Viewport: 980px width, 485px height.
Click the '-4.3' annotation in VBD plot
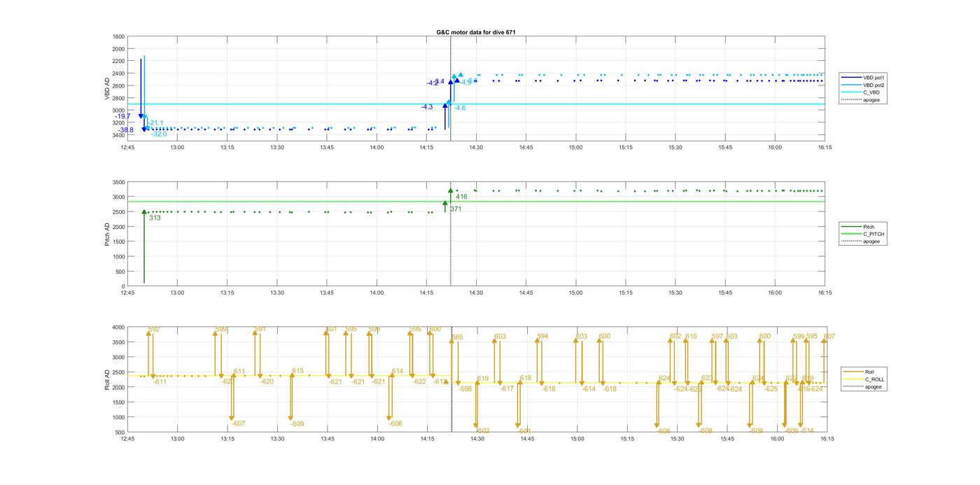coord(427,107)
